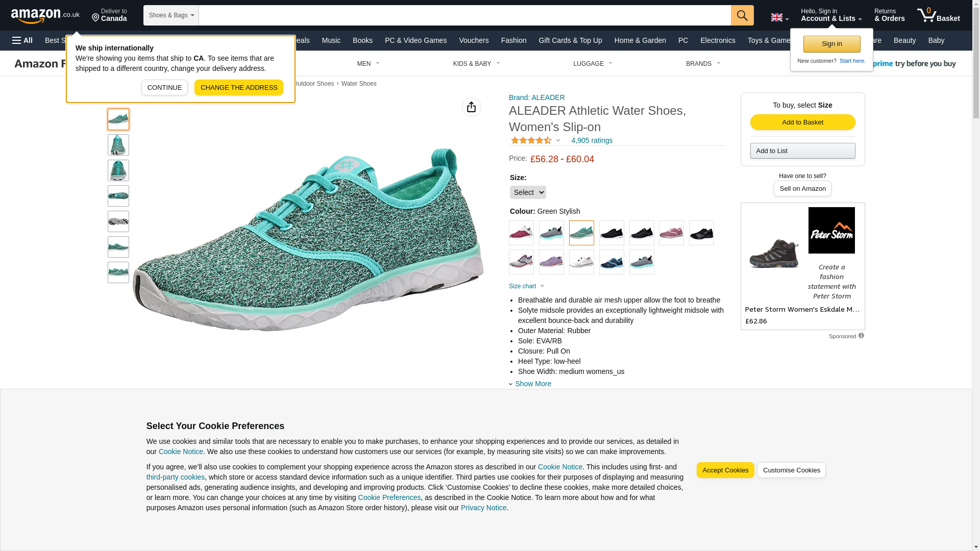This screenshot has width=980, height=551.
Task: Open the MEN fashion menu
Action: [368, 64]
